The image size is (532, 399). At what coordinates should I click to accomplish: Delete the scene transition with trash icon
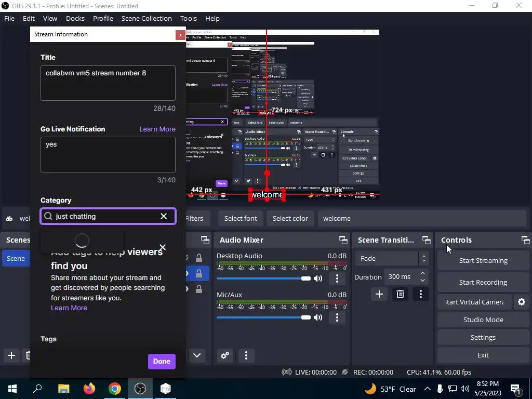pyautogui.click(x=400, y=294)
